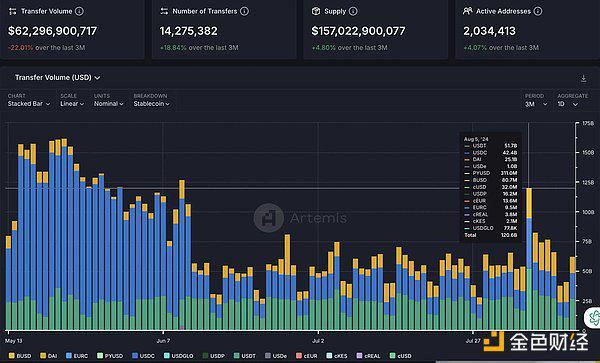Viewport: 600px width, 363px height.
Task: Toggle USDT series in legend
Action: tap(245, 356)
